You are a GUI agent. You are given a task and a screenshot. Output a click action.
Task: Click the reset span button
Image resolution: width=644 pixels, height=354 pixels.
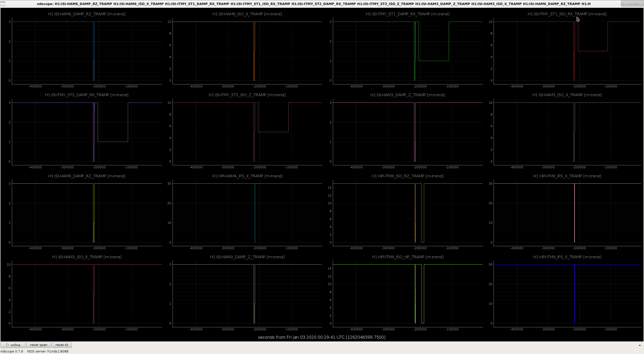pos(38,345)
